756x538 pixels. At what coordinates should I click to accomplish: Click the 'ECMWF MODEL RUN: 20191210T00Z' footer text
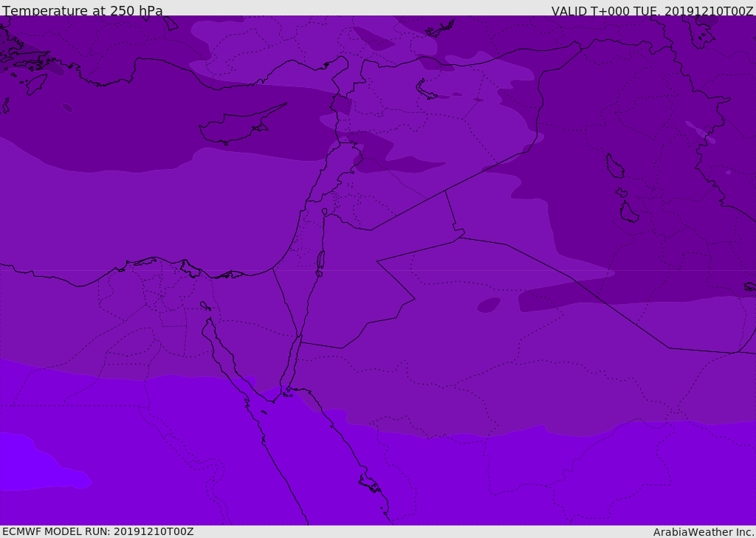[x=98, y=531]
